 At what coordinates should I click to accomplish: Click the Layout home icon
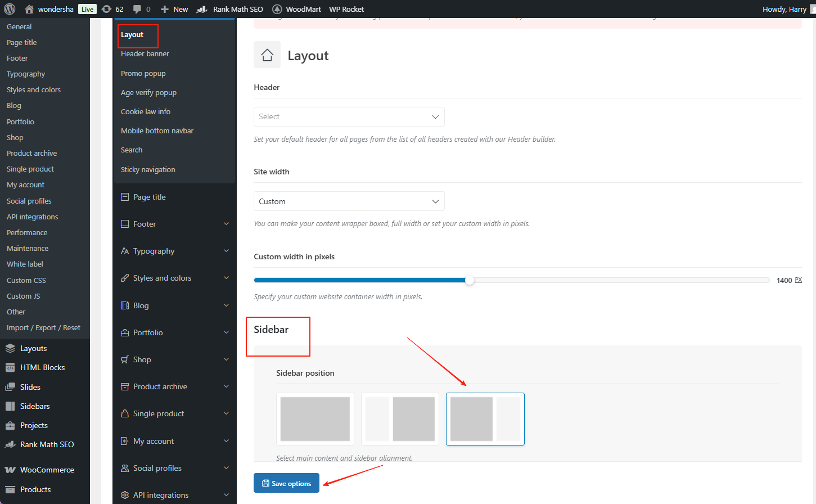pyautogui.click(x=267, y=55)
